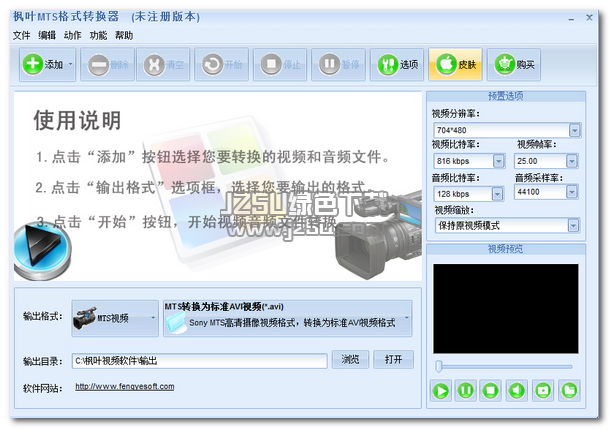Click the black video preview area
Viewport: 610px width, 429px height.
506,309
